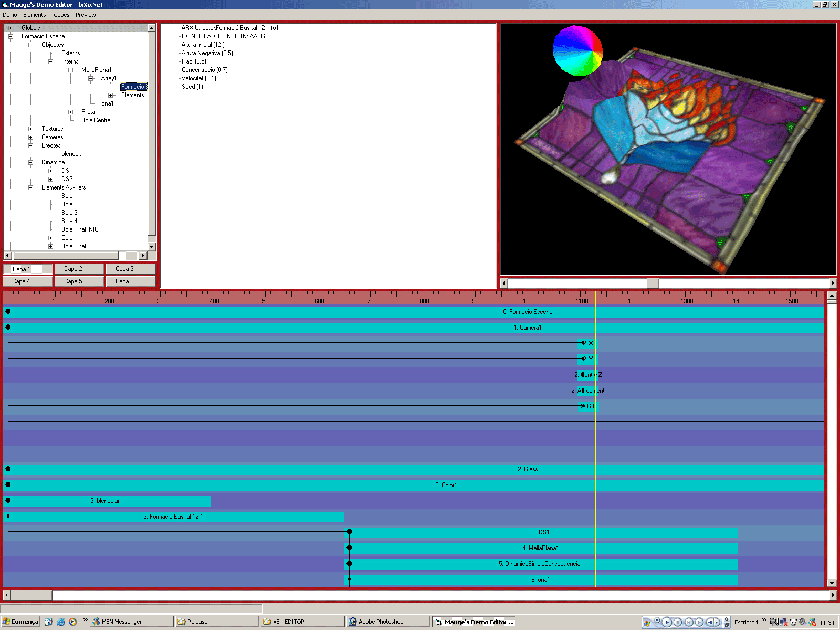Click the DS1 clip start keyframe
The height and width of the screenshot is (630, 840).
pos(349,532)
